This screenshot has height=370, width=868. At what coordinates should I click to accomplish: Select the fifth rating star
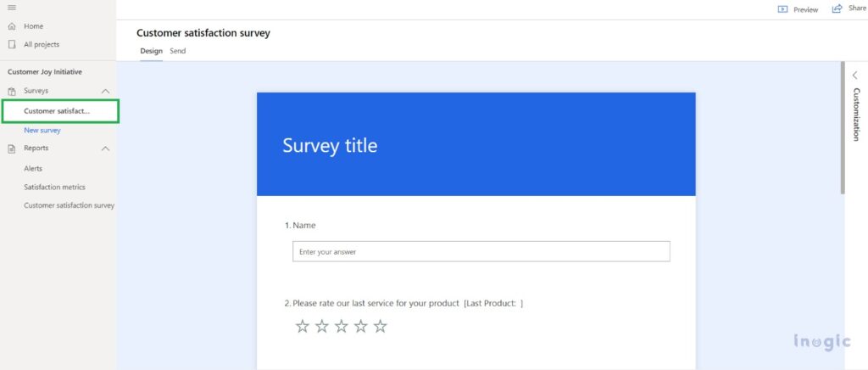coord(380,326)
